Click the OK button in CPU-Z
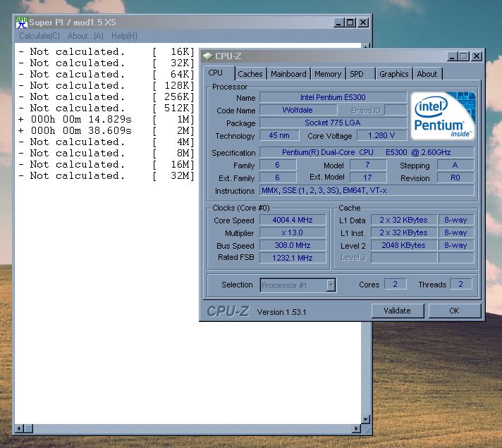 454,311
